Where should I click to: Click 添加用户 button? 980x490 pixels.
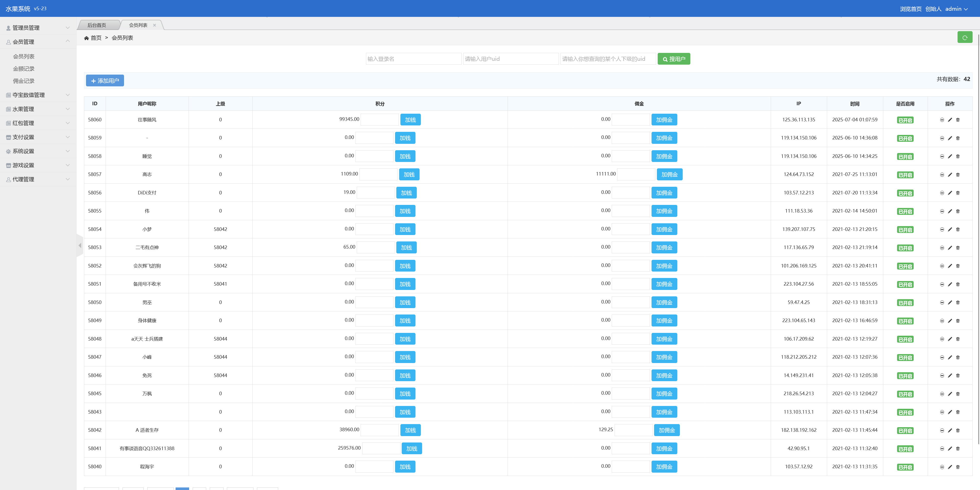point(105,81)
